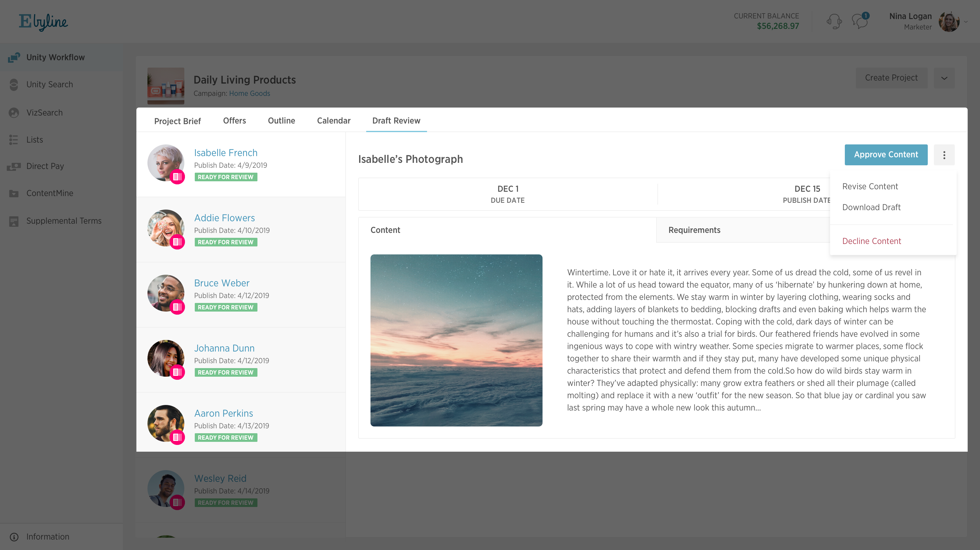980x550 pixels.
Task: Click Aaron Perkins' document badge icon
Action: coord(177,437)
